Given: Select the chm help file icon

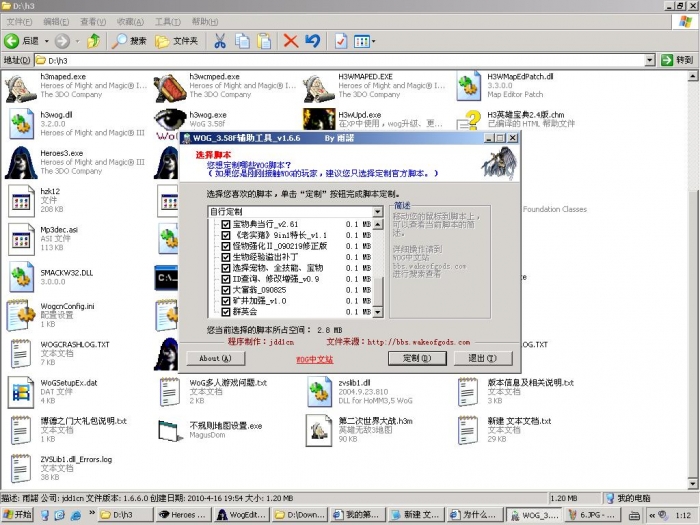Looking at the screenshot, I should tap(469, 121).
